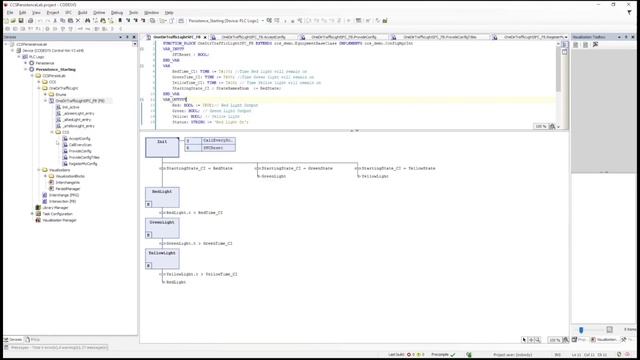This screenshot has width=640, height=360.
Task: Click declaration editor tabular view icon
Action: (x=564, y=52)
